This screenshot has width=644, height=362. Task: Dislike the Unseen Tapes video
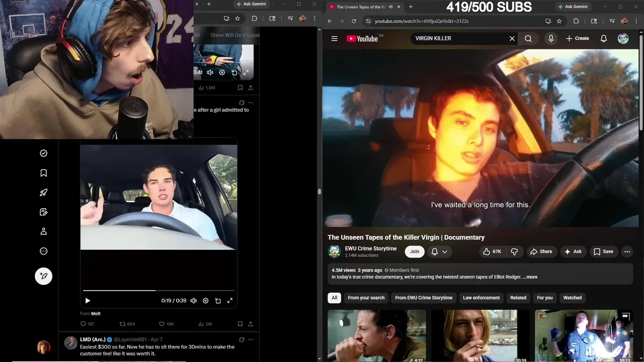pos(514,251)
